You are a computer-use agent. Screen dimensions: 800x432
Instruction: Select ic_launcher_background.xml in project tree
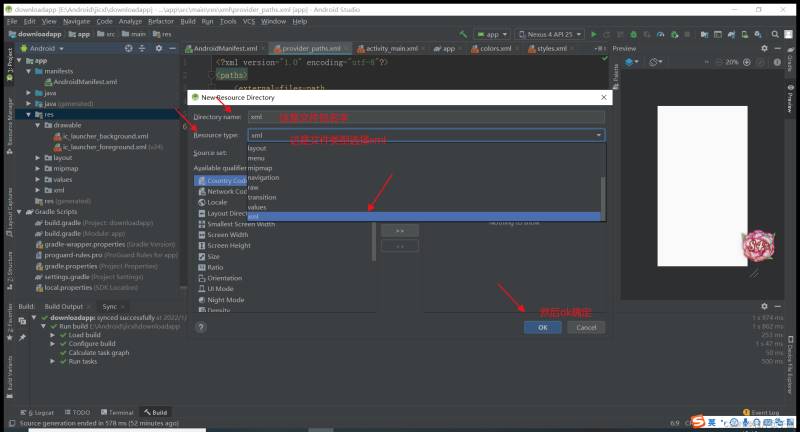pos(101,136)
